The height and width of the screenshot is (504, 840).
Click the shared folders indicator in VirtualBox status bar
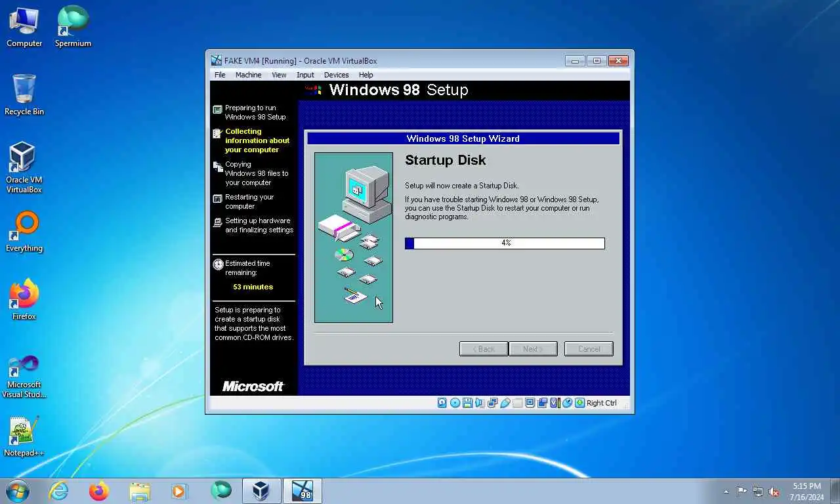pos(517,403)
